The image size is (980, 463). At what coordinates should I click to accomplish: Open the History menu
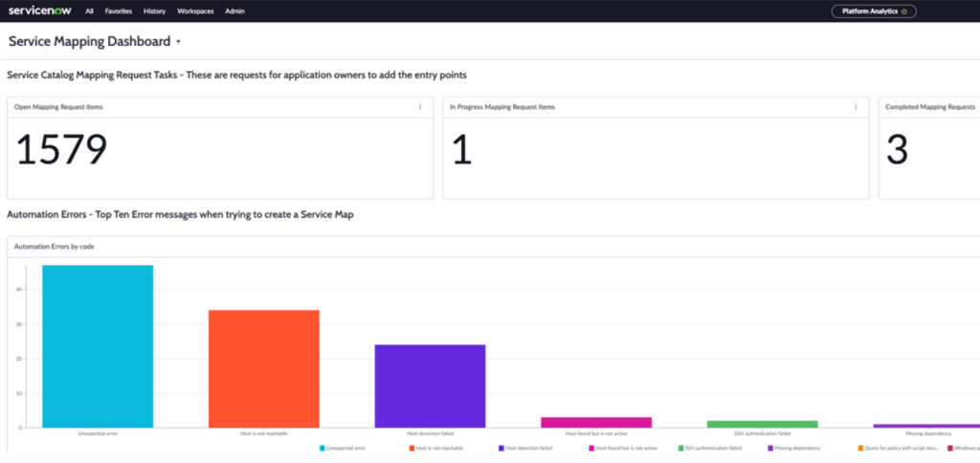[154, 11]
